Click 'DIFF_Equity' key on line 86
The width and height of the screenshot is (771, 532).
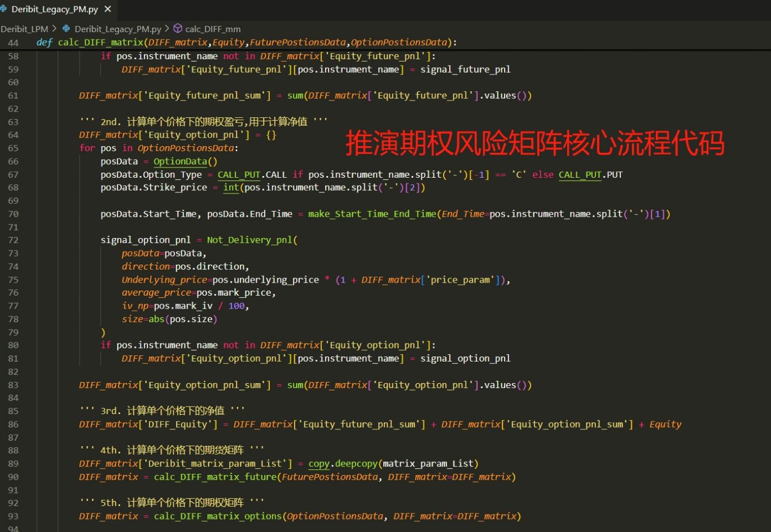coord(180,424)
